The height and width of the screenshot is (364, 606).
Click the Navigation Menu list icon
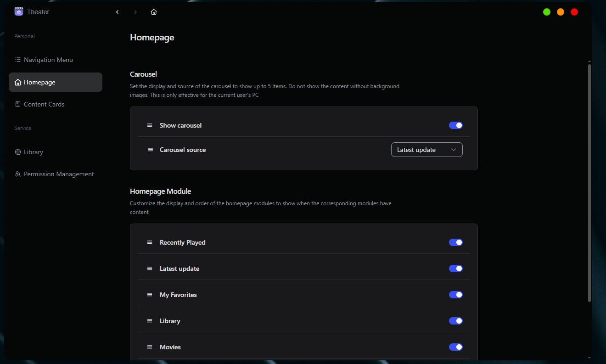[x=18, y=60]
